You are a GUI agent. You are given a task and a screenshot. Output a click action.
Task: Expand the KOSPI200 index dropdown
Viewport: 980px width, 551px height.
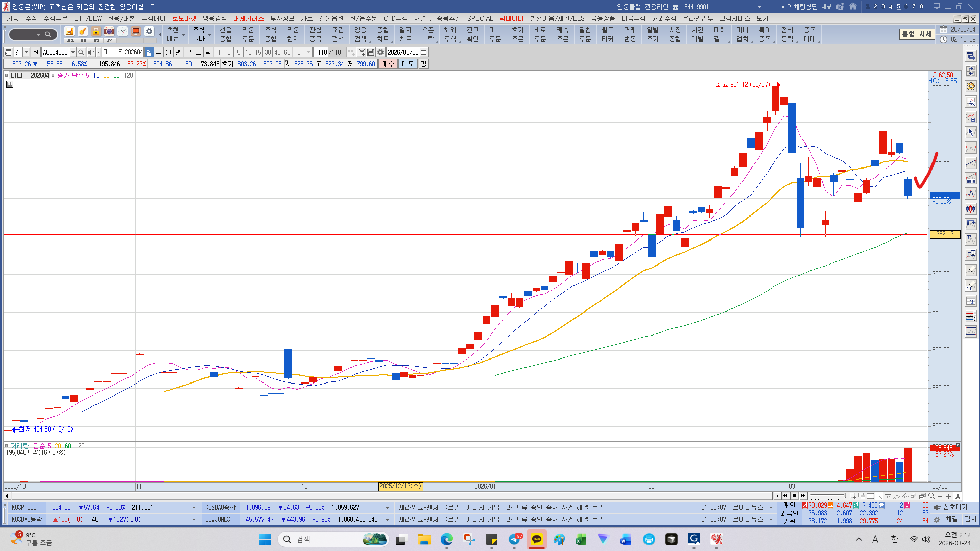[x=194, y=508]
